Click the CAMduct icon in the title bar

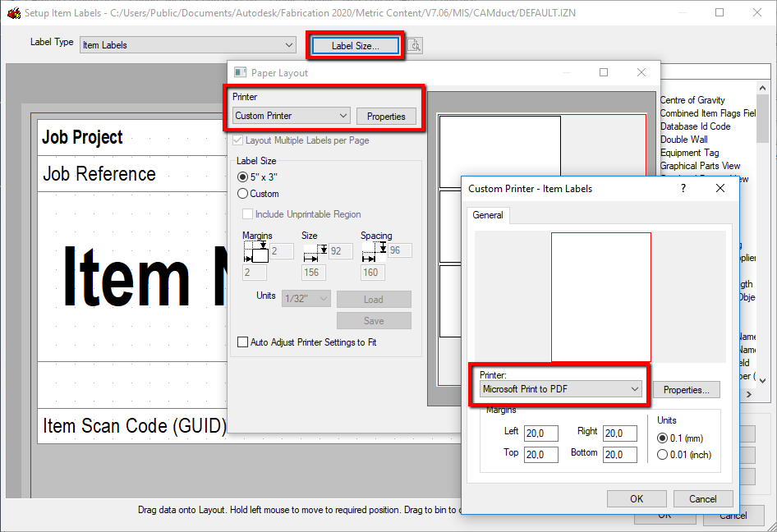tap(13, 12)
